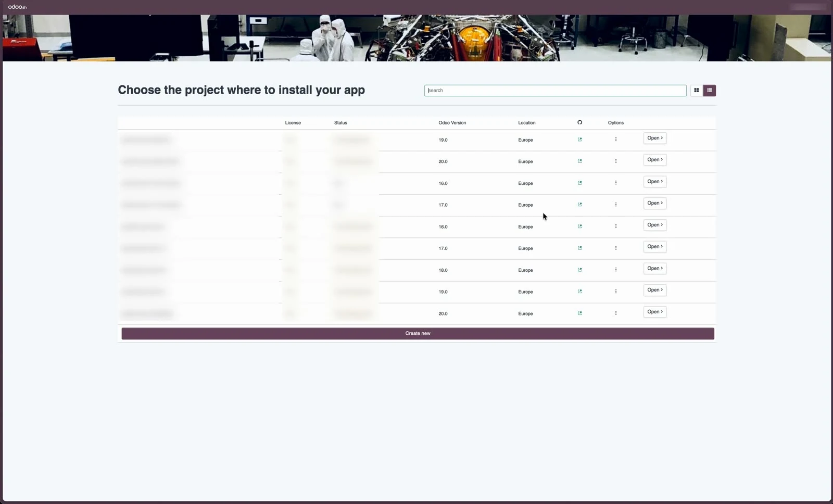Open GitHub link in the 18.0 row
Screen dimensions: 833x504
[x=579, y=270]
